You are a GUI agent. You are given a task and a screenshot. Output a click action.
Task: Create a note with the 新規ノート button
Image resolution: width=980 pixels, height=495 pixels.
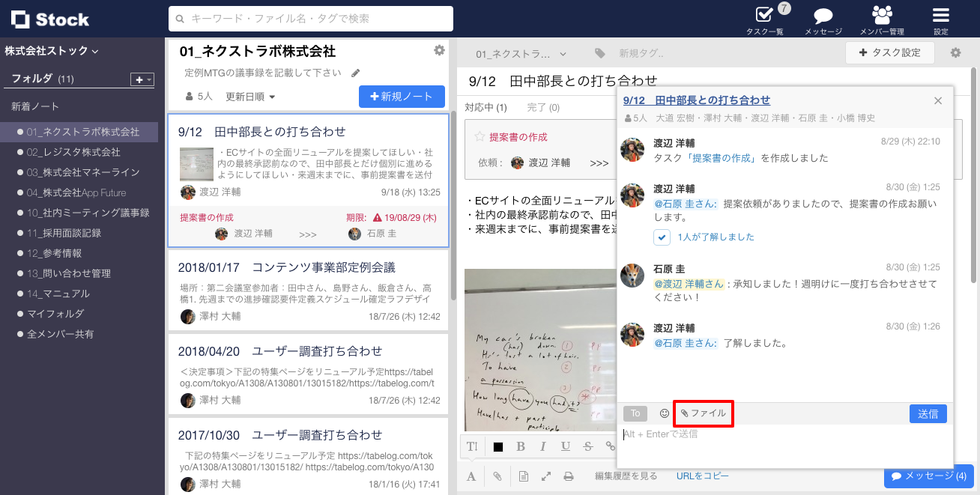coord(402,97)
